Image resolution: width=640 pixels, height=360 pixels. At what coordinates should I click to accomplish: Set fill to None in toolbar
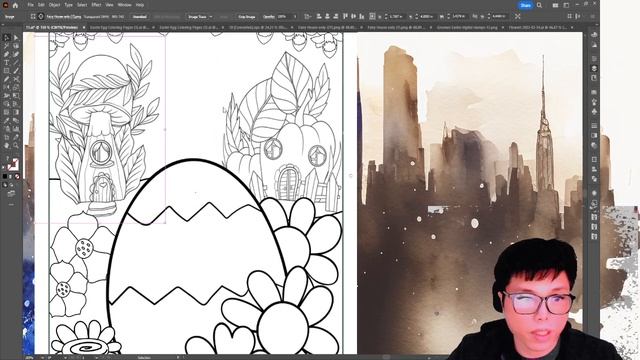click(17, 176)
